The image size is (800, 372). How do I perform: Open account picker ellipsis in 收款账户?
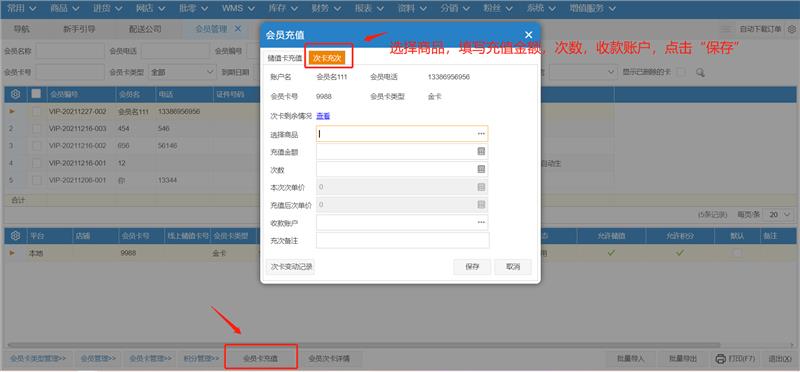pos(481,222)
